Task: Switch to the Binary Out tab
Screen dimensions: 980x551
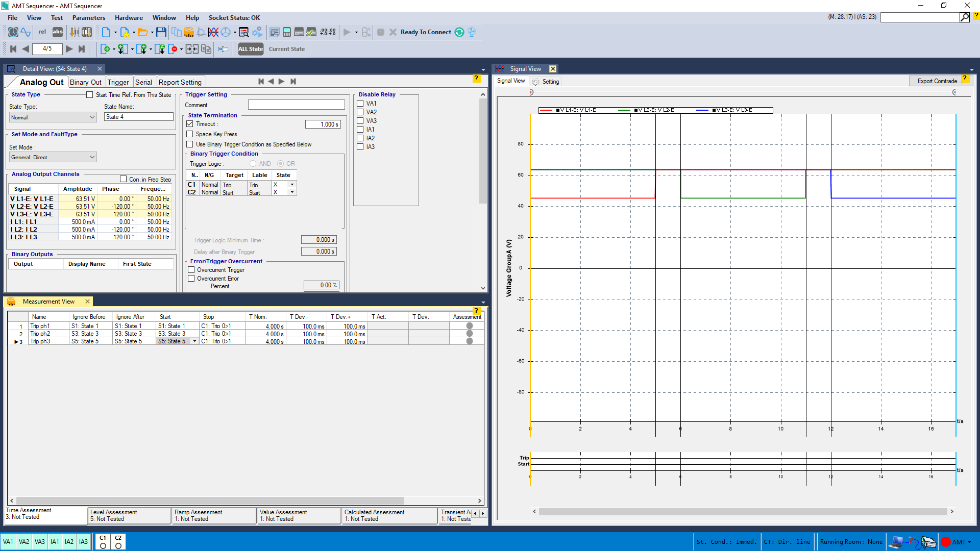Action: (85, 82)
